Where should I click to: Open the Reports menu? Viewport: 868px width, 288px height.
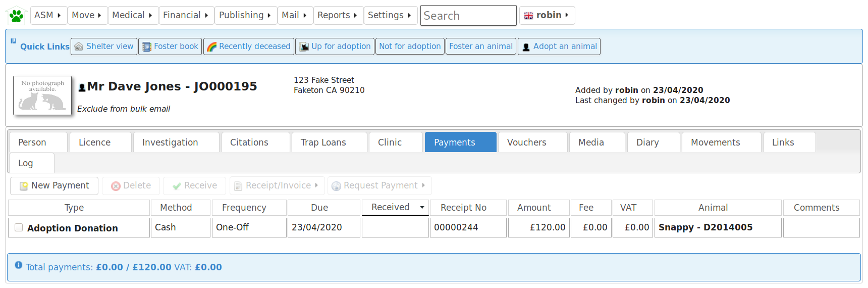(337, 16)
